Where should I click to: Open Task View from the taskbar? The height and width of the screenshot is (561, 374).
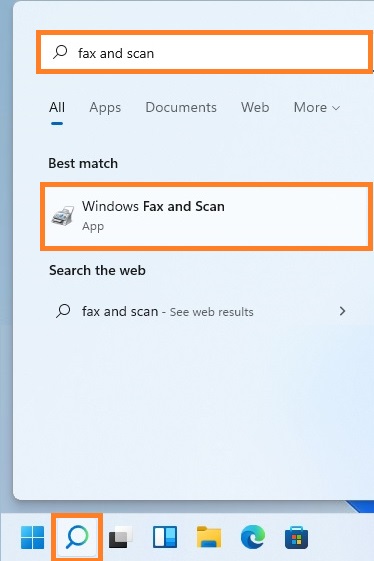pyautogui.click(x=121, y=537)
